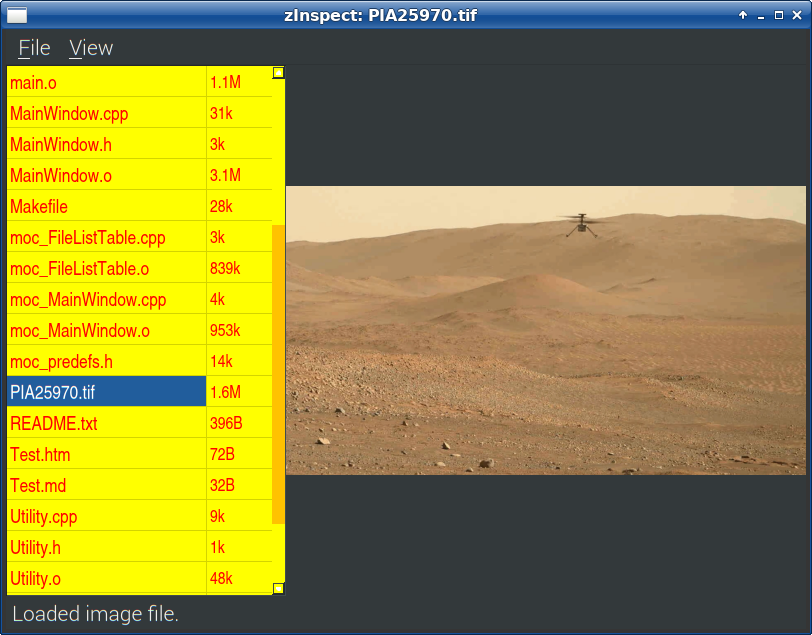Select Utility.cpp in the list
Image resolution: width=812 pixels, height=635 pixels.
107,516
